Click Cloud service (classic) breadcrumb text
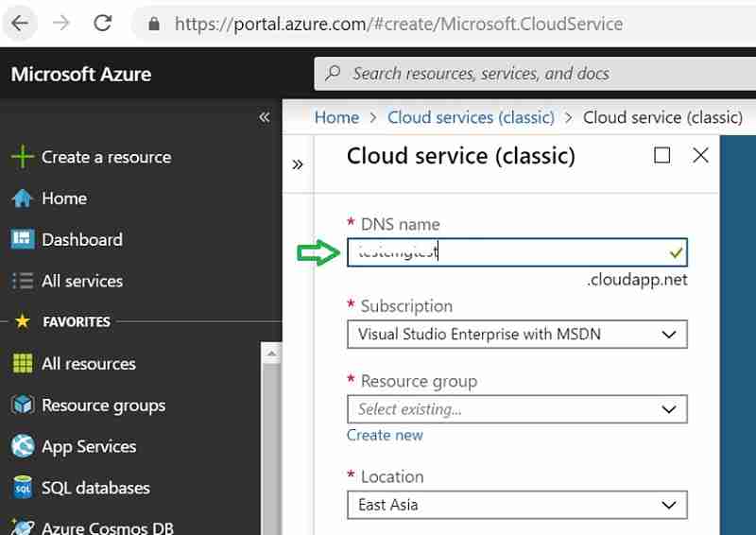756x535 pixels. click(662, 117)
